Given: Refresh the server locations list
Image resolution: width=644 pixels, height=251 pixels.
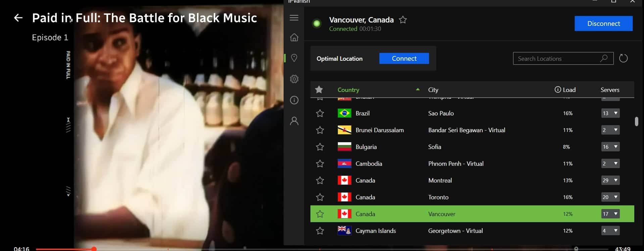Looking at the screenshot, I should [x=623, y=58].
